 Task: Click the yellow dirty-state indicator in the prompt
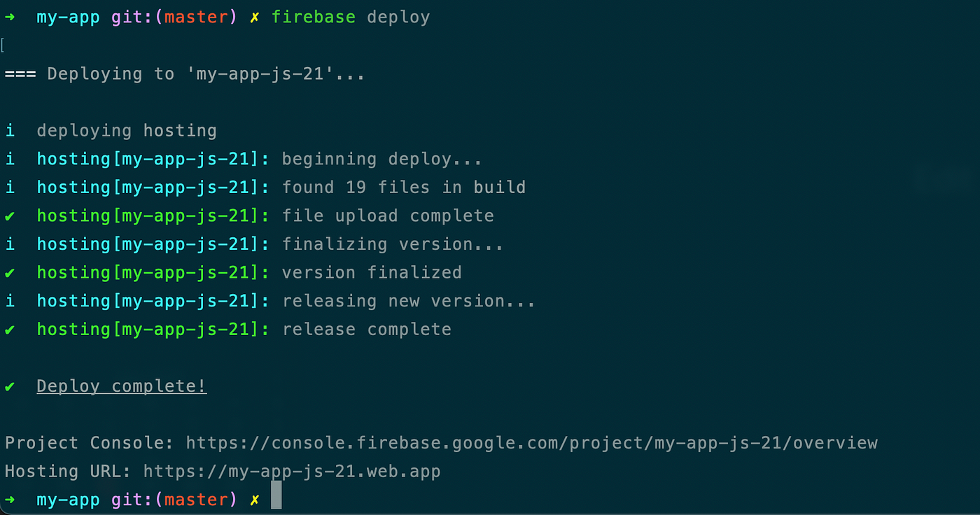(255, 17)
